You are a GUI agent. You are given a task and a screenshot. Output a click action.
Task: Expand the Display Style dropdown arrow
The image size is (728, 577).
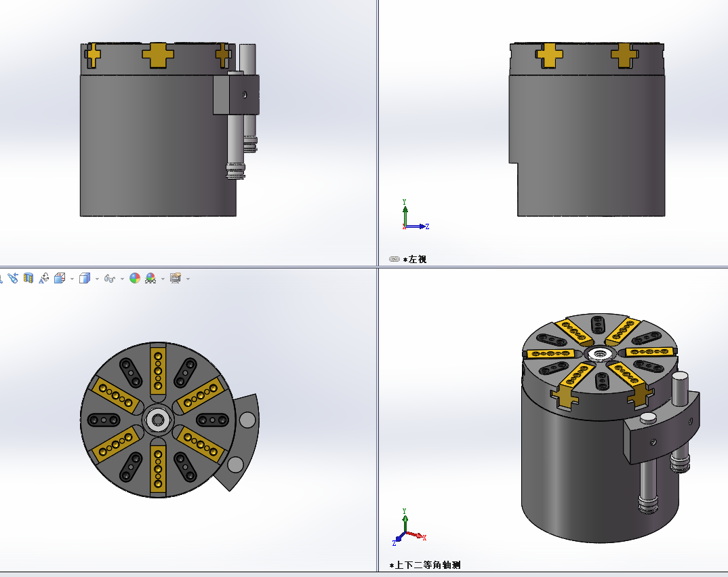(97, 279)
